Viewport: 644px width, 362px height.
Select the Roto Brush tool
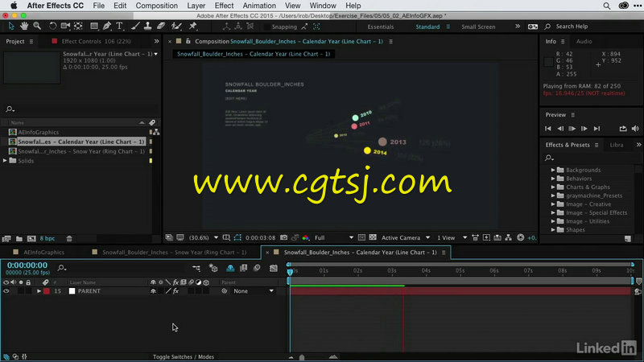coord(176,27)
